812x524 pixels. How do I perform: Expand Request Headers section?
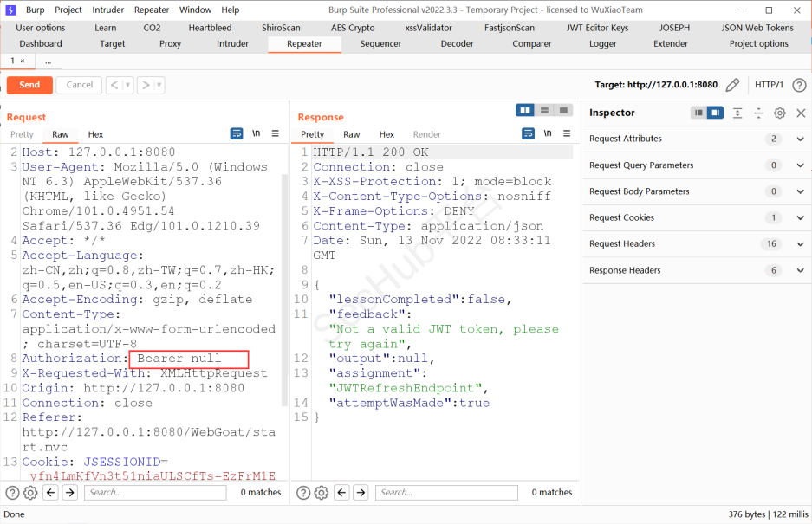pyautogui.click(x=800, y=244)
